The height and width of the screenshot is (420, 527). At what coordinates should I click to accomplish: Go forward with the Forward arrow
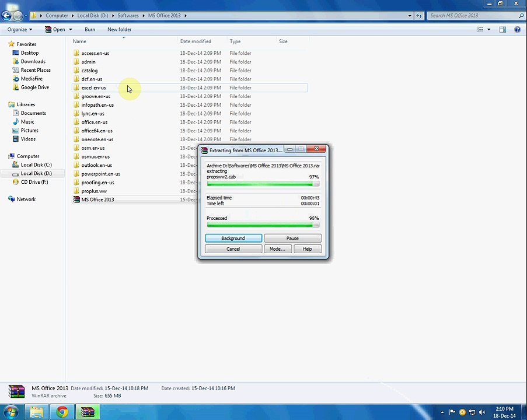coord(18,15)
